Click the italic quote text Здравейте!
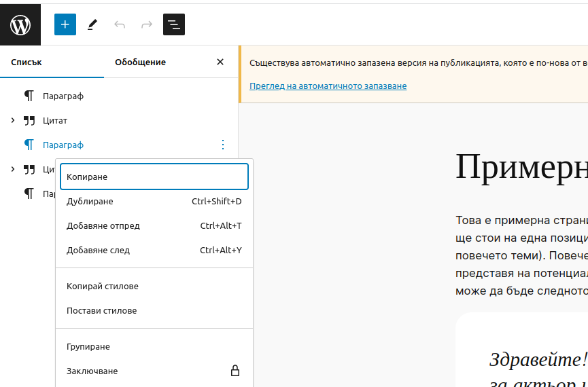 [538, 360]
